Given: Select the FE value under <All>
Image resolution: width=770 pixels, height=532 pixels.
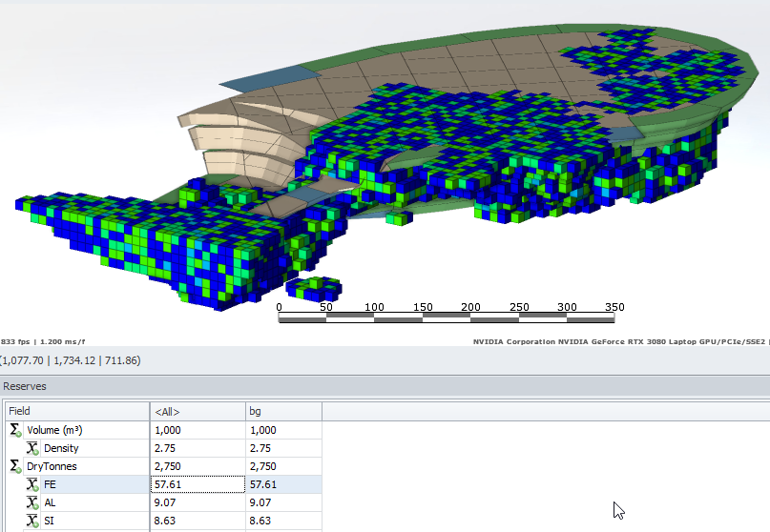Looking at the screenshot, I should [x=197, y=484].
